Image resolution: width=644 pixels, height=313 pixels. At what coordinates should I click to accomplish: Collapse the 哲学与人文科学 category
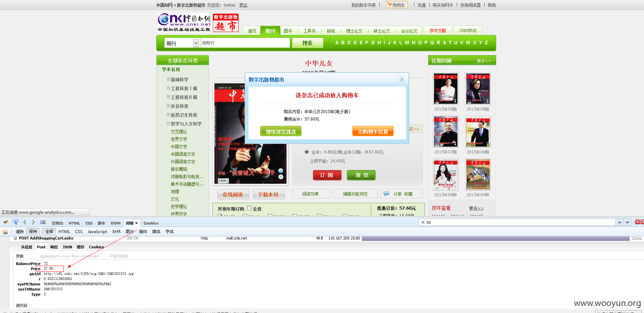[x=168, y=123]
